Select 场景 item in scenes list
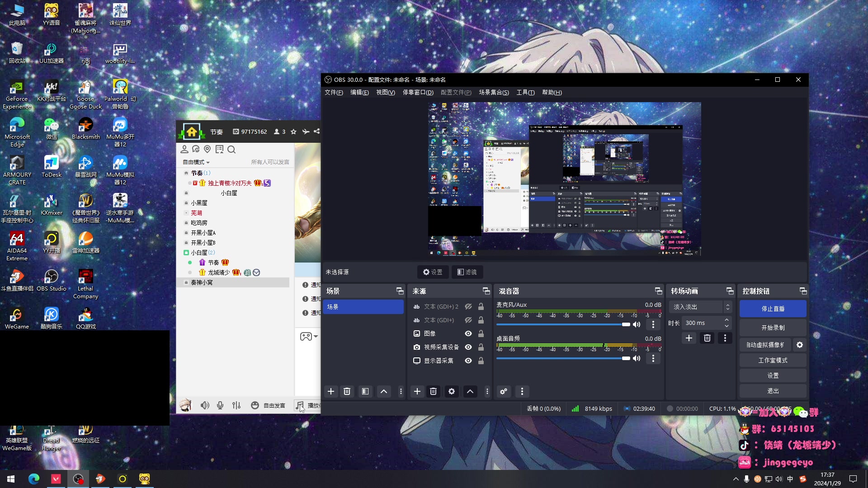Viewport: 868px width, 488px height. coord(363,307)
